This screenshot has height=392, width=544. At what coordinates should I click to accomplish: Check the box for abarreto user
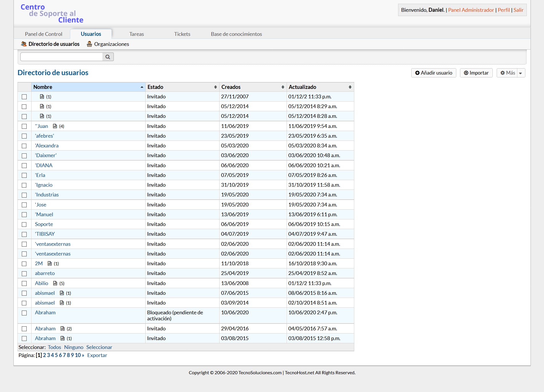[x=24, y=274]
